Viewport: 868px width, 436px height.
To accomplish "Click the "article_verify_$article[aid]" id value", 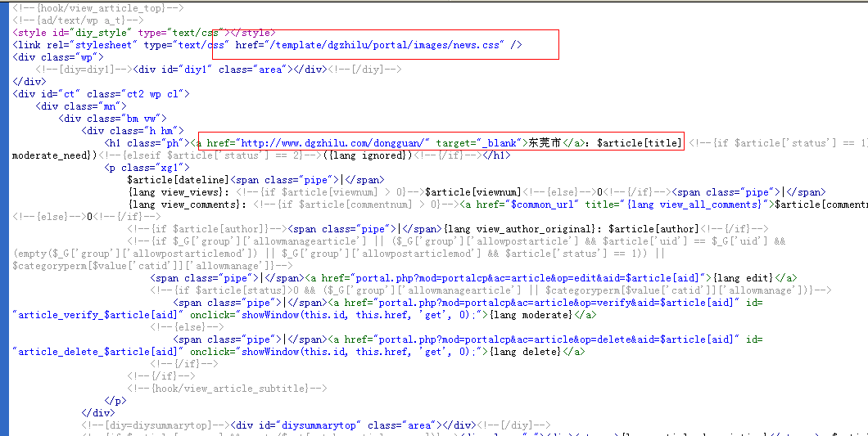I will [98, 315].
